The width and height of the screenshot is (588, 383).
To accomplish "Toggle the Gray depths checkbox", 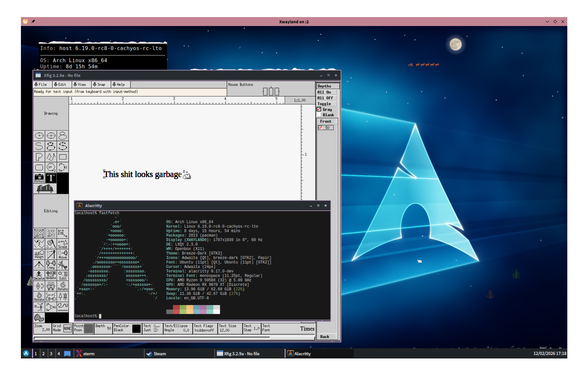I will click(x=319, y=109).
